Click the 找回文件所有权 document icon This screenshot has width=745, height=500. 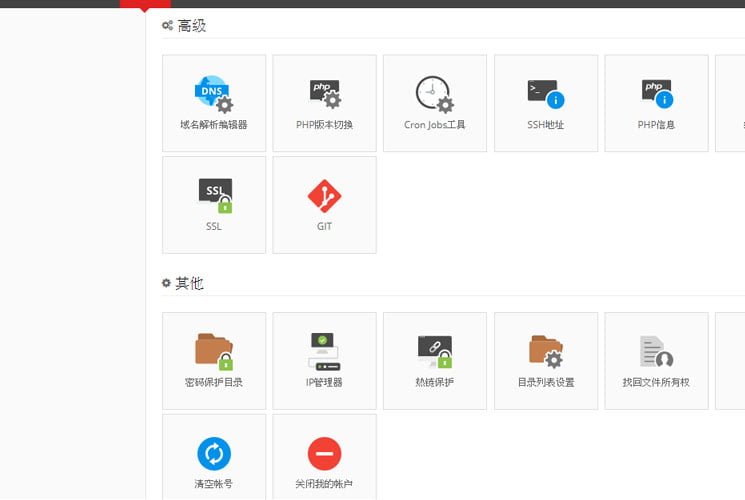[656, 351]
